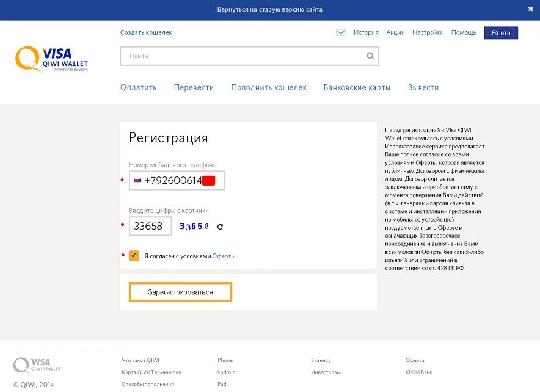
Task: Open footer link Способы пополнения
Action: pos(148,384)
